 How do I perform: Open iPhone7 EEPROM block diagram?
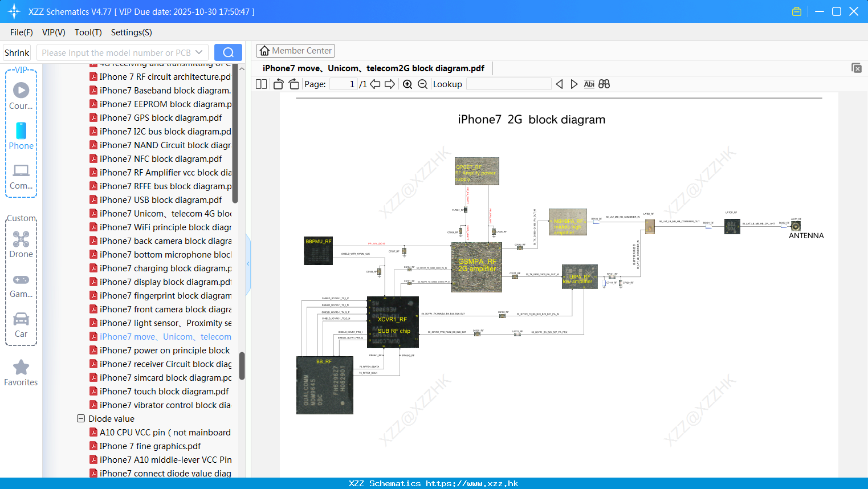click(x=160, y=104)
